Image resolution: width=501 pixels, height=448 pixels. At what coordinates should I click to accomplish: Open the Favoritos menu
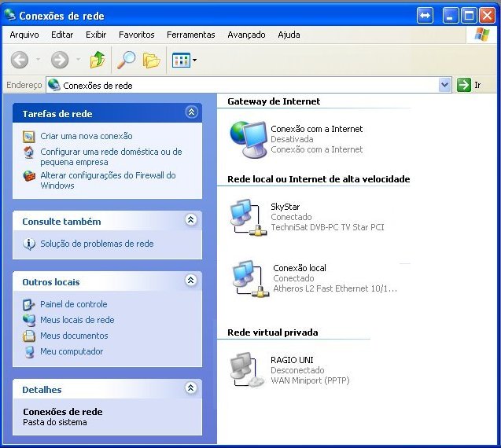136,35
